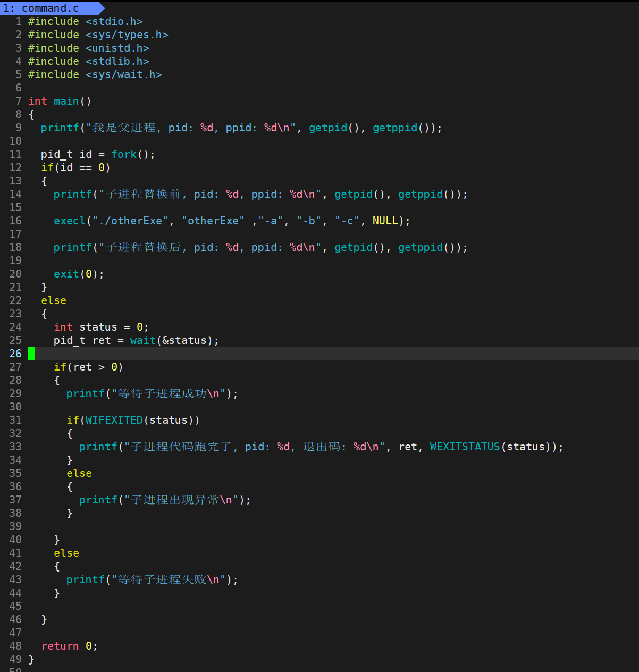Click the 'pid_t id' declaration on line 11
The width and height of the screenshot is (639, 672).
[66, 154]
